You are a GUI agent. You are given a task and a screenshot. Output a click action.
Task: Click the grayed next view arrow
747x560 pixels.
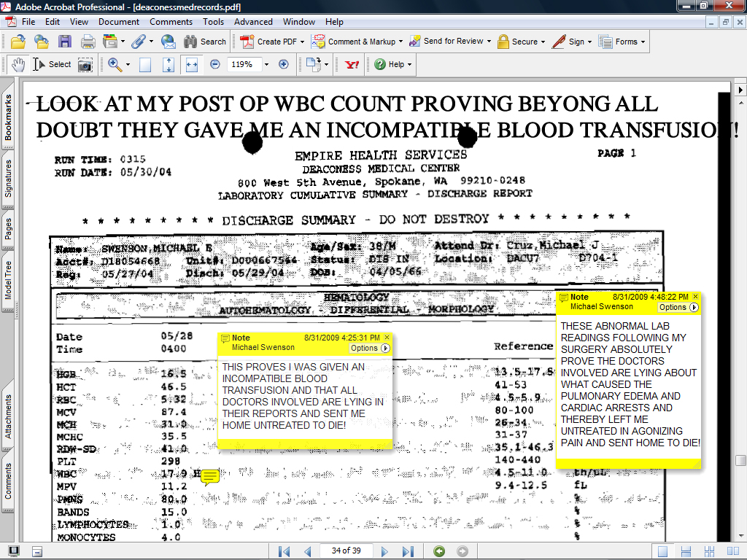click(x=462, y=551)
